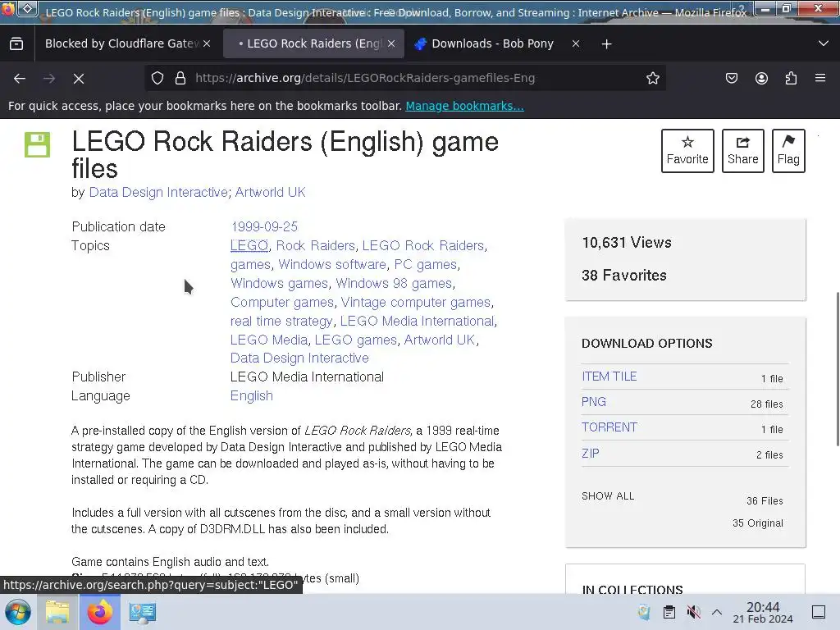Open the Windows 98 games topic
Image resolution: width=840 pixels, height=630 pixels.
(x=394, y=283)
